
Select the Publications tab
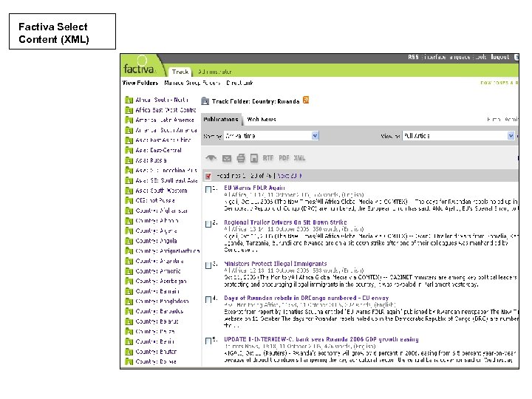pyautogui.click(x=221, y=120)
